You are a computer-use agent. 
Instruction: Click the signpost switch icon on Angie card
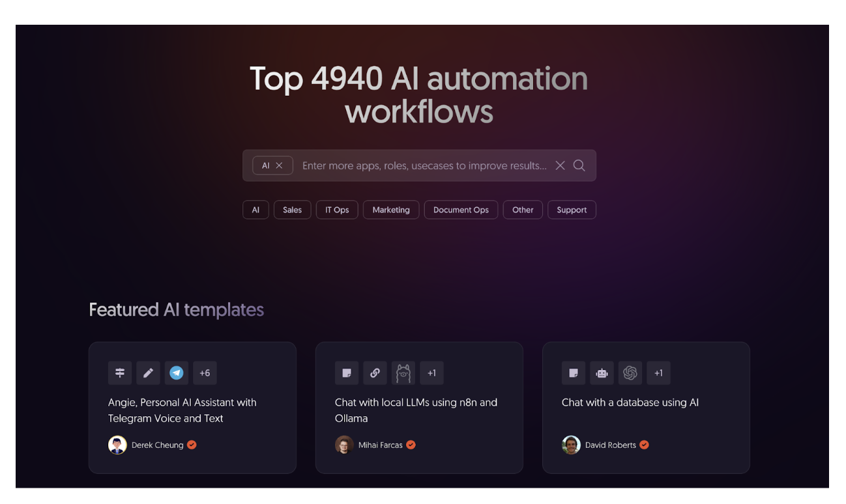tap(120, 373)
